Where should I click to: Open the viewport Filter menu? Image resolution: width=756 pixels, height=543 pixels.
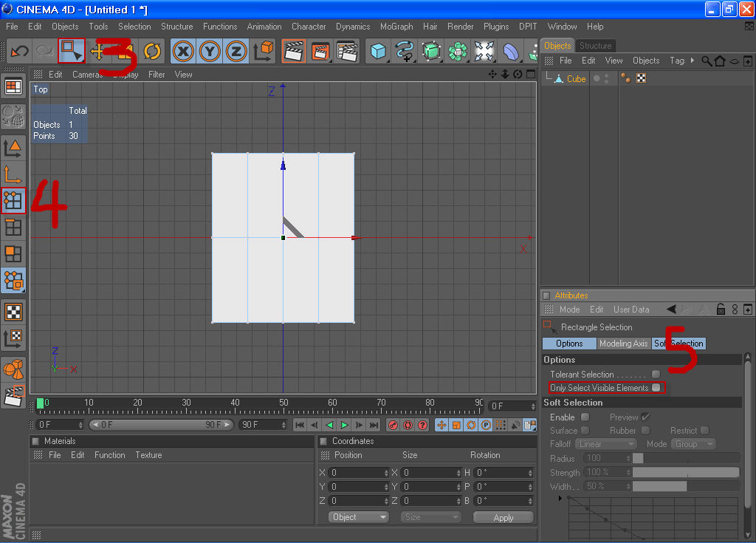pos(157,75)
